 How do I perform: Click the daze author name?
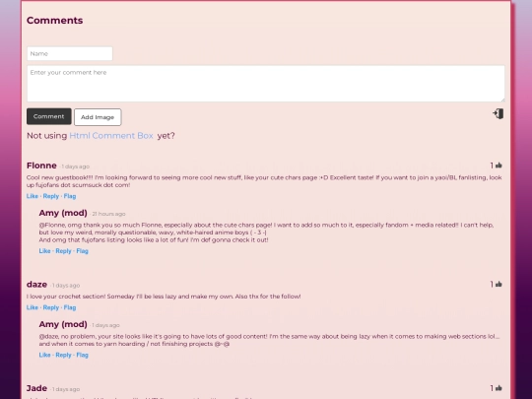click(36, 285)
